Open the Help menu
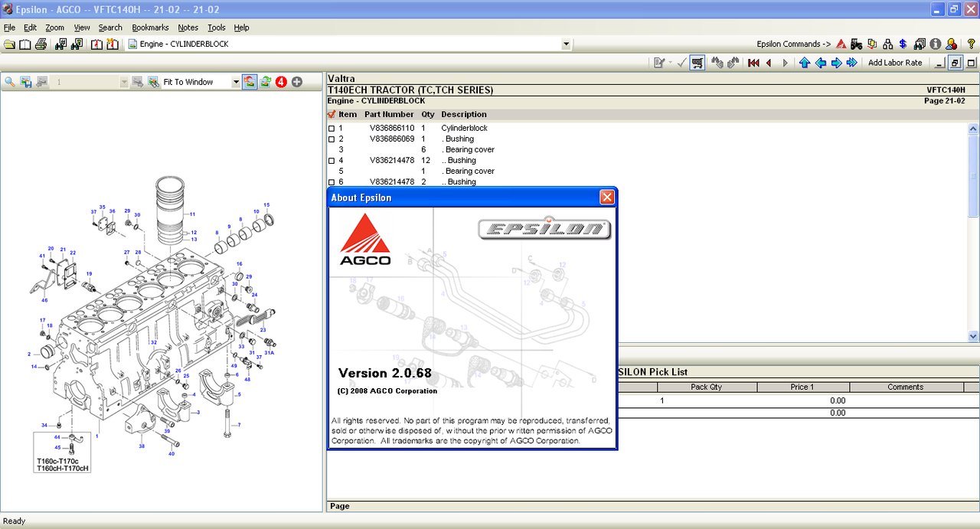The height and width of the screenshot is (529, 980). (x=241, y=28)
